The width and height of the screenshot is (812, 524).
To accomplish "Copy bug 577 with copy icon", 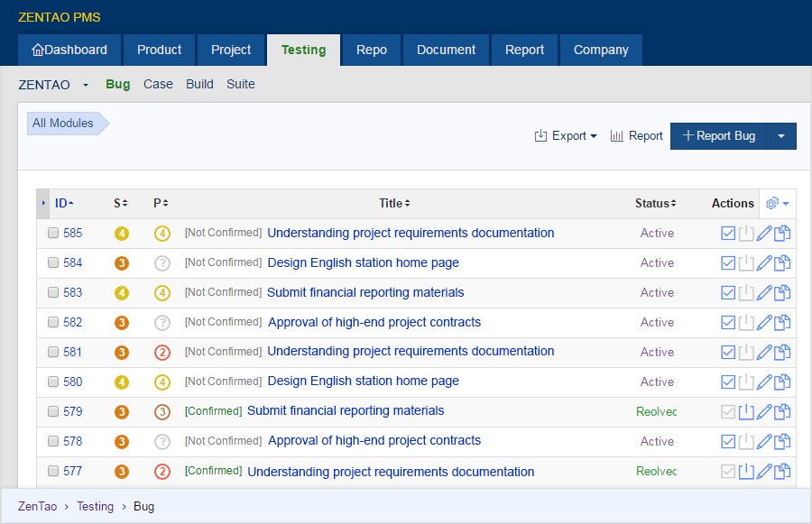I will pos(782,472).
